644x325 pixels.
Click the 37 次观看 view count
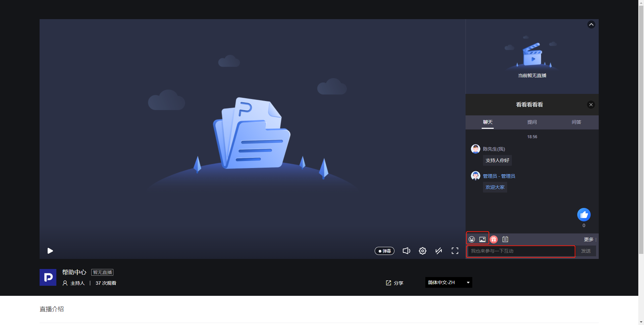point(106,283)
